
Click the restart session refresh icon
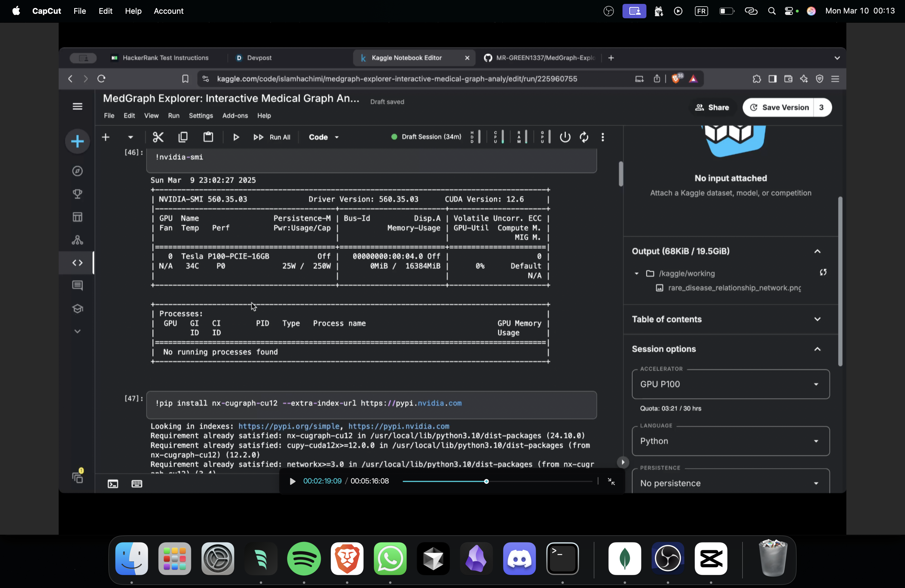[584, 137]
